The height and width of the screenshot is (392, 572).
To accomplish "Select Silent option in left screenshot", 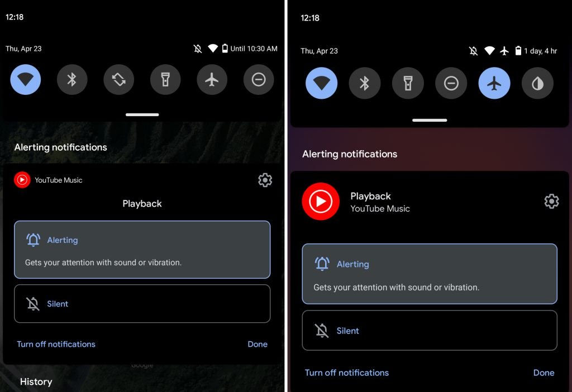I will 142,304.
